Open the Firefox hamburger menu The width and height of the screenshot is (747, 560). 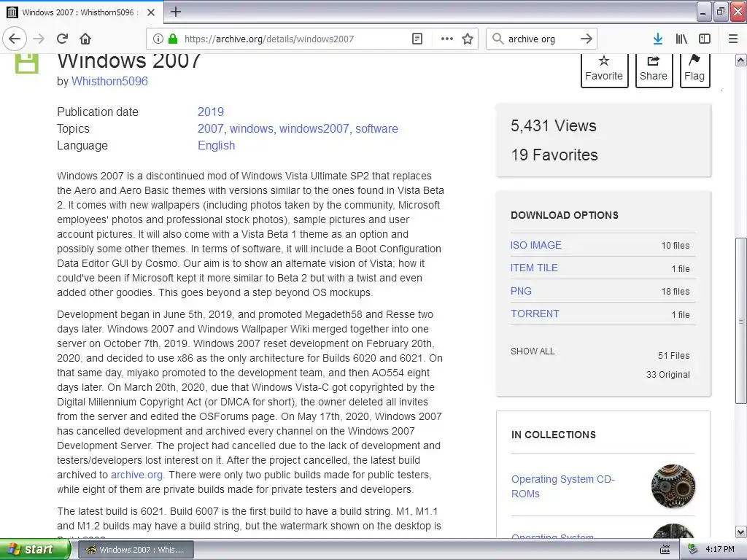(733, 39)
